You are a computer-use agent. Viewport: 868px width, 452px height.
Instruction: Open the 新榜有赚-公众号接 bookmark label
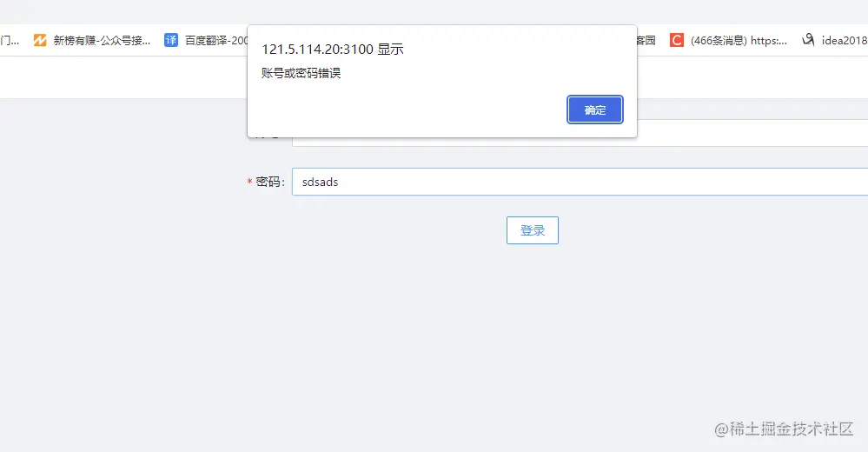pos(102,41)
